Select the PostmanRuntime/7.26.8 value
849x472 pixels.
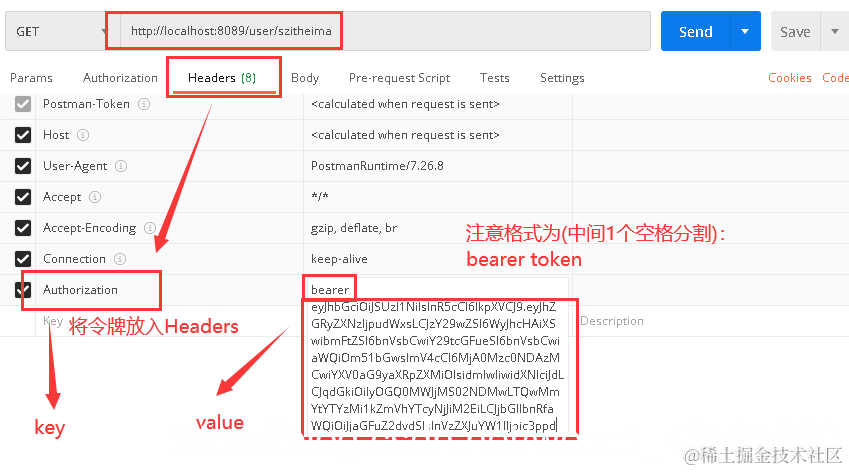(x=377, y=166)
